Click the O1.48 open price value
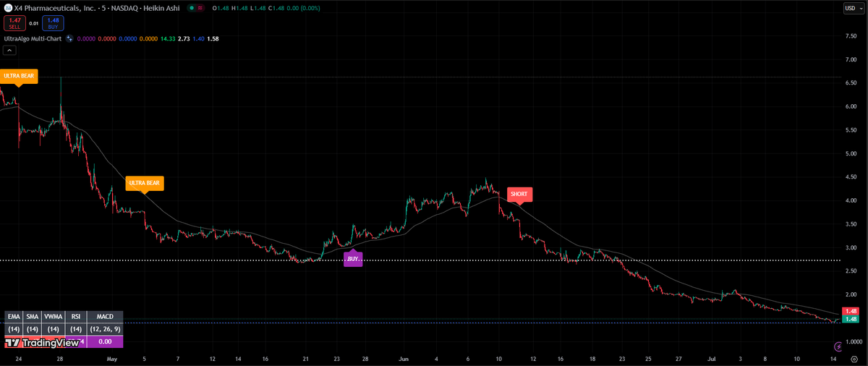The height and width of the screenshot is (366, 868). coord(222,8)
